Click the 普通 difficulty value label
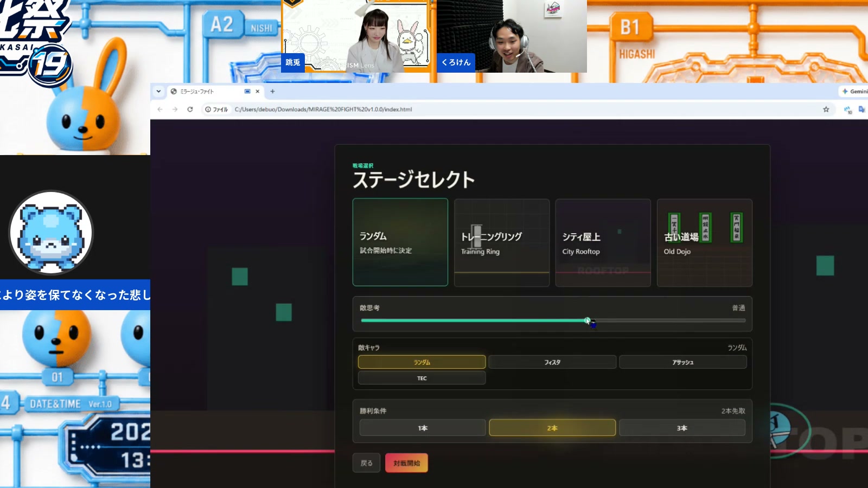Screen dimensions: 868x488 pyautogui.click(x=738, y=308)
